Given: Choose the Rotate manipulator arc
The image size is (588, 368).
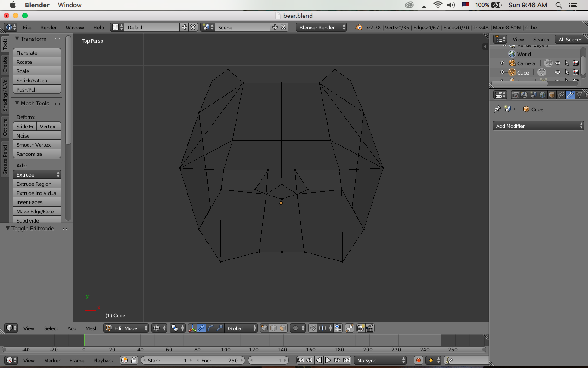Looking at the screenshot, I should pos(210,328).
